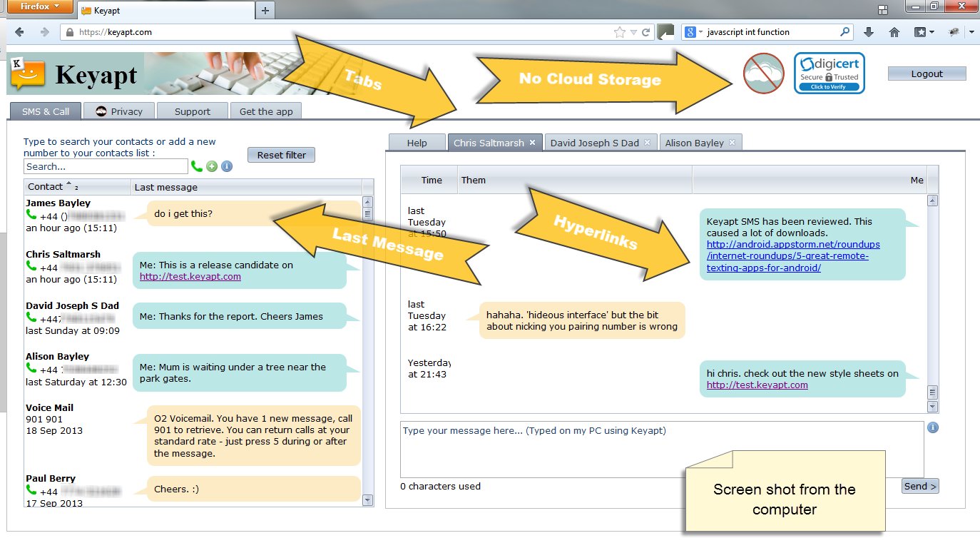980x548 pixels.
Task: Click the Keyapt logo icon
Action: [x=29, y=73]
